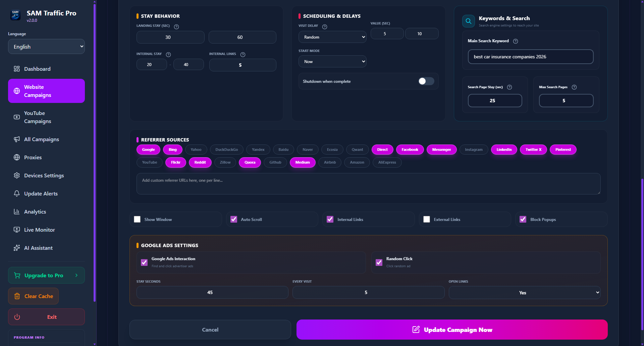Image resolution: width=644 pixels, height=346 pixels.
Task: Click the Analytics bar chart icon
Action: pos(17,212)
